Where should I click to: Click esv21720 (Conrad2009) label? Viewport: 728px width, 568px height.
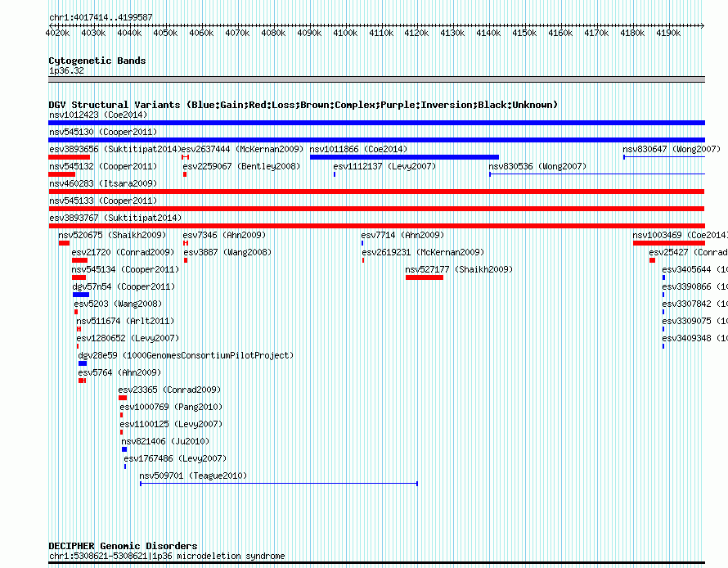[x=123, y=252]
